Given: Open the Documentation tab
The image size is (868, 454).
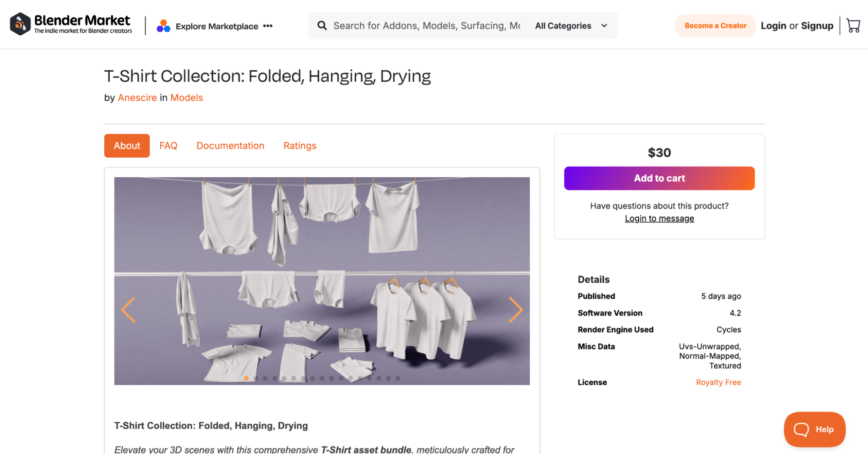Looking at the screenshot, I should click(x=230, y=146).
